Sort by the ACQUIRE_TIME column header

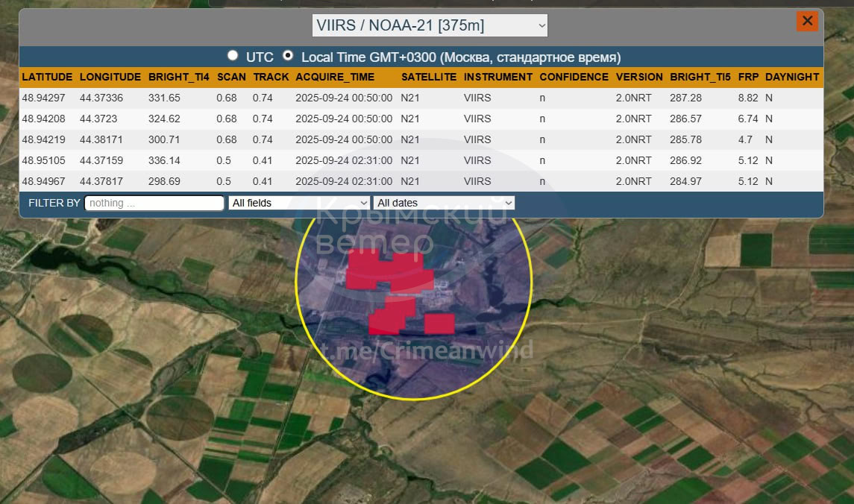(x=335, y=77)
